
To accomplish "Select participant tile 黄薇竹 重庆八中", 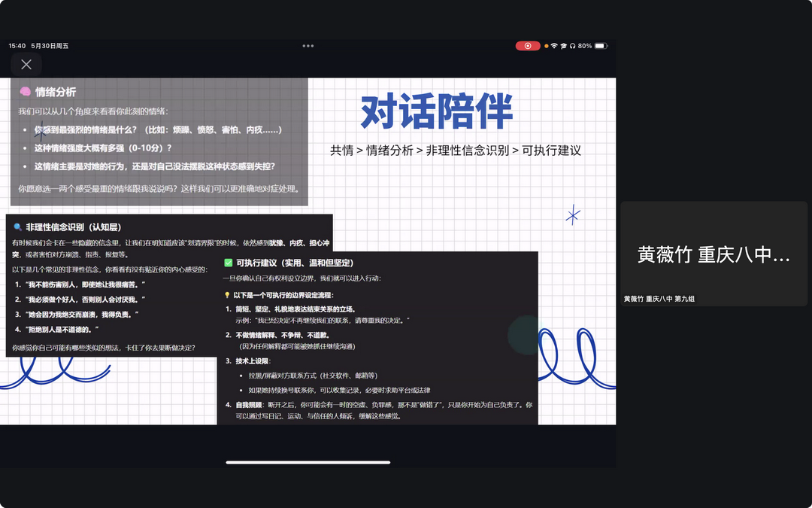I will pos(714,254).
